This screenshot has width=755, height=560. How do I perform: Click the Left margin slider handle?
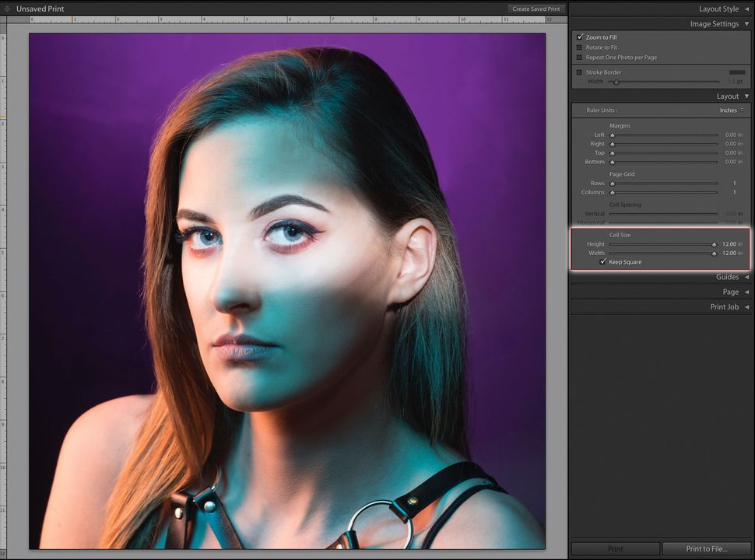pos(613,134)
